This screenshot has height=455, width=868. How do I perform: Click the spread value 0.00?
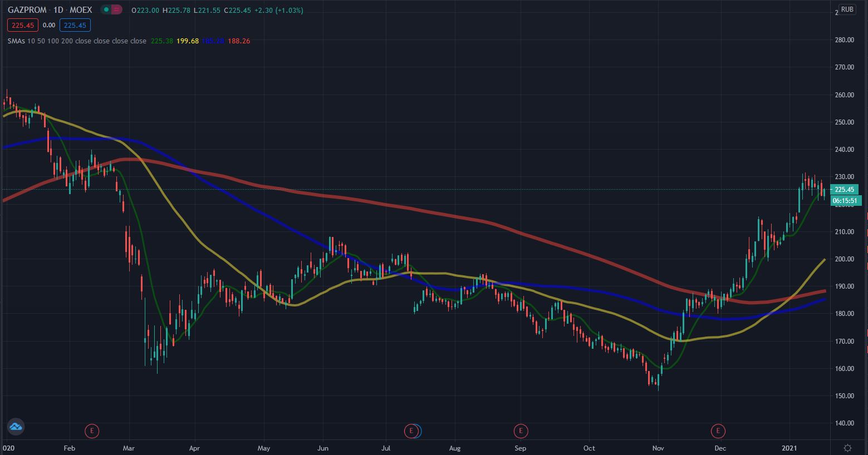pyautogui.click(x=49, y=25)
